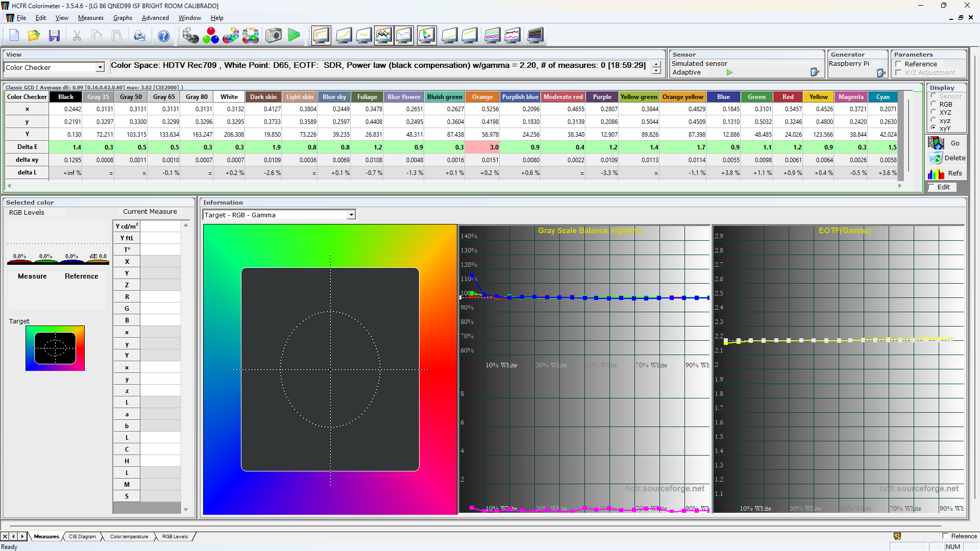Click the primary colors measure icon

tap(210, 36)
